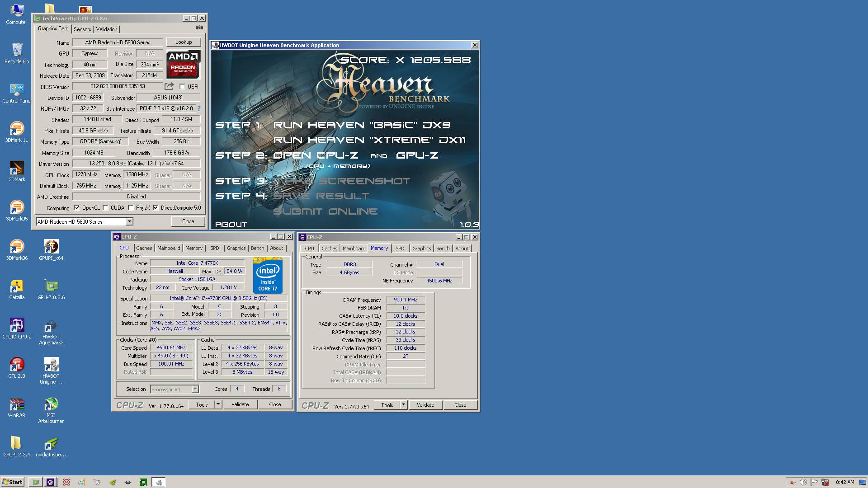Click GPU-Z link in HWBOT step 2

pos(417,155)
